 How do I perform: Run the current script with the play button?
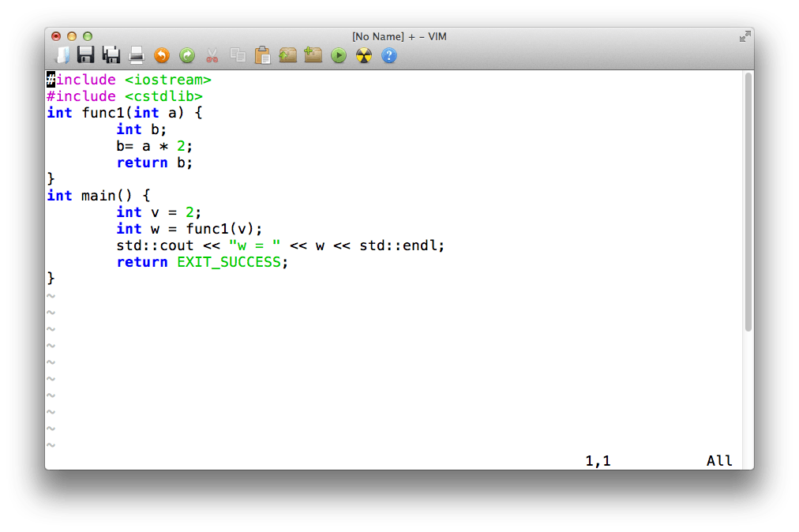pyautogui.click(x=338, y=55)
